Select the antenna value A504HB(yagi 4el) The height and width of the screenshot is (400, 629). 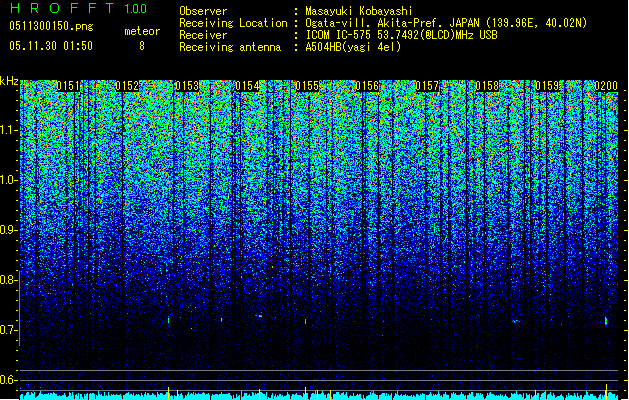[353, 47]
